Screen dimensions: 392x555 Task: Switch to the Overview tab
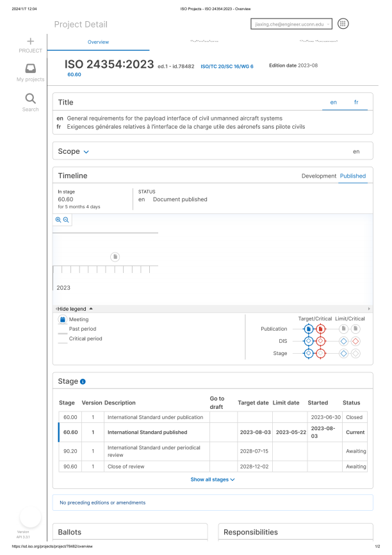(x=98, y=42)
